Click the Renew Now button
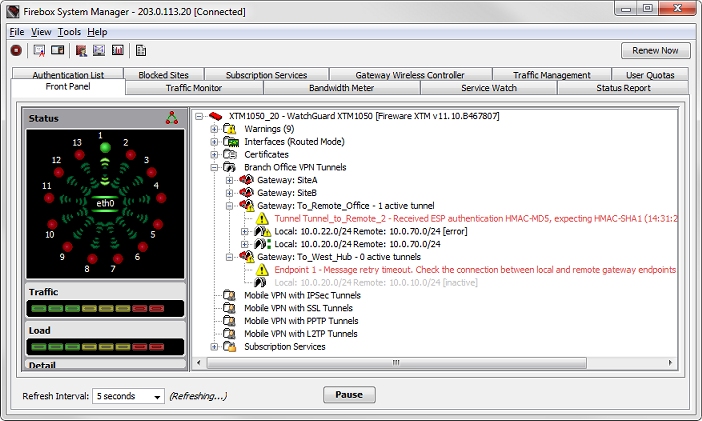This screenshot has width=702, height=421. click(655, 50)
